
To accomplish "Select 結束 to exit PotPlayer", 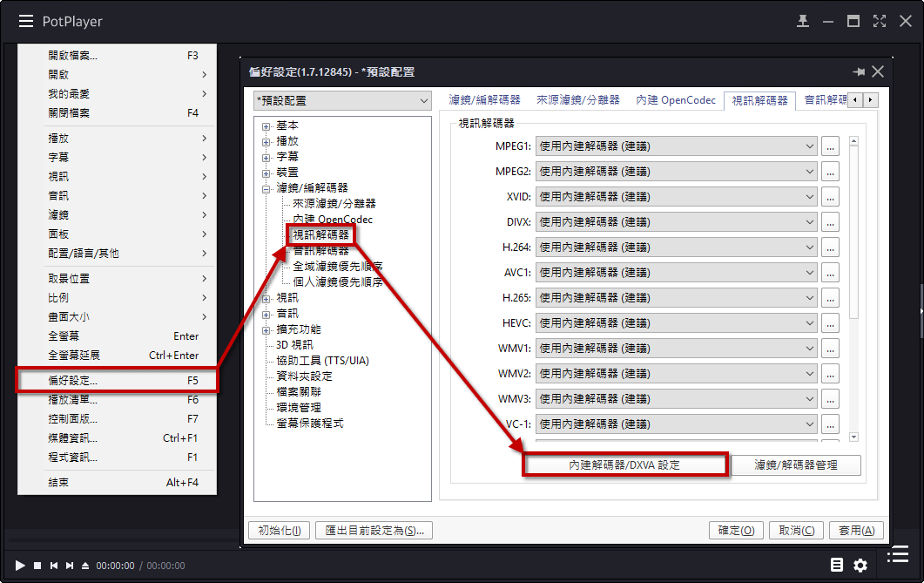I will (118, 482).
